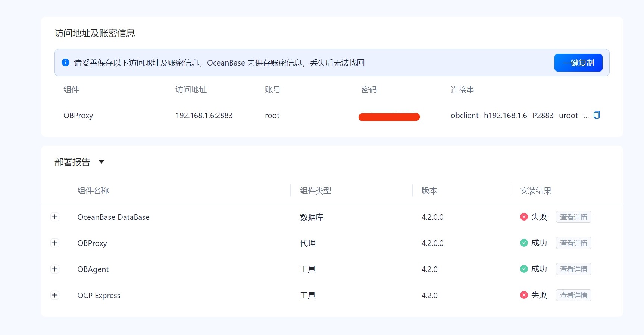Click the root account value

pos(272,116)
